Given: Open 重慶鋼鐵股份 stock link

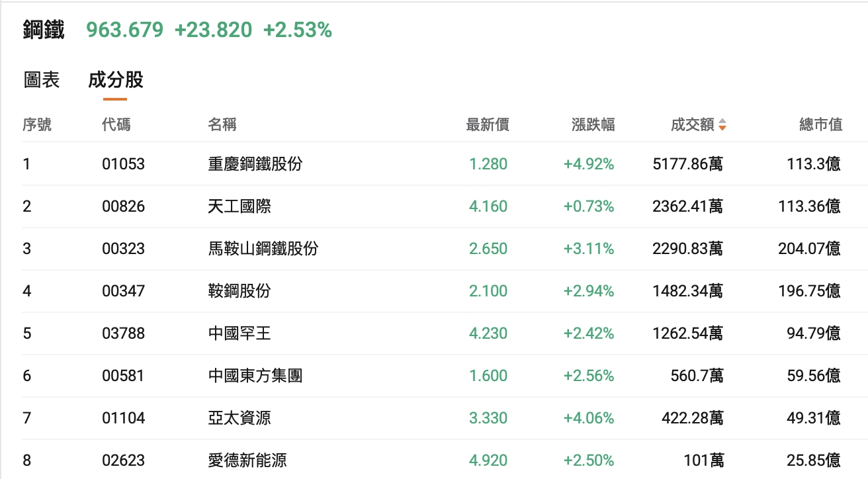Looking at the screenshot, I should click(x=255, y=163).
